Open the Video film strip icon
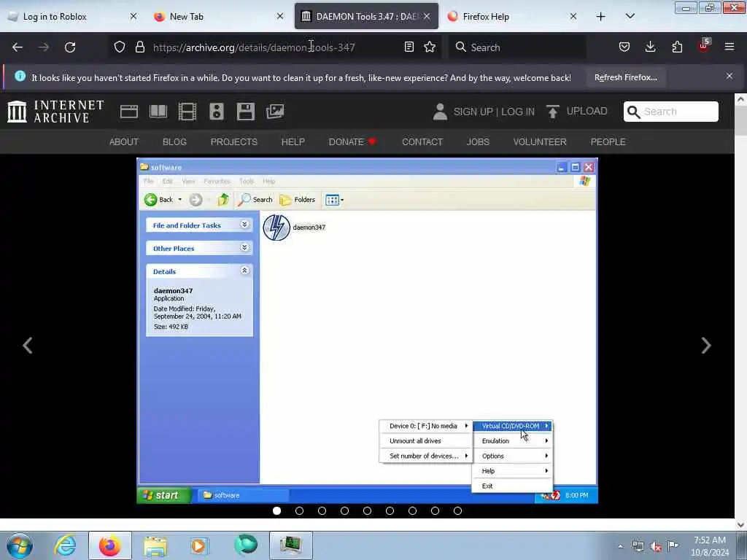The height and width of the screenshot is (560, 747). (x=187, y=112)
